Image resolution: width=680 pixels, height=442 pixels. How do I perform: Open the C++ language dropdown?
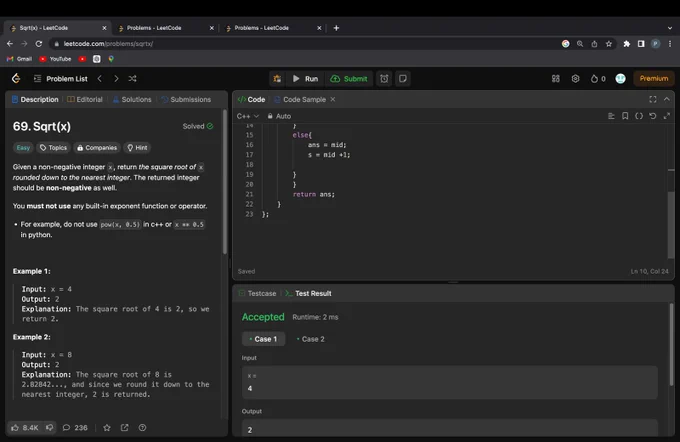click(x=248, y=116)
